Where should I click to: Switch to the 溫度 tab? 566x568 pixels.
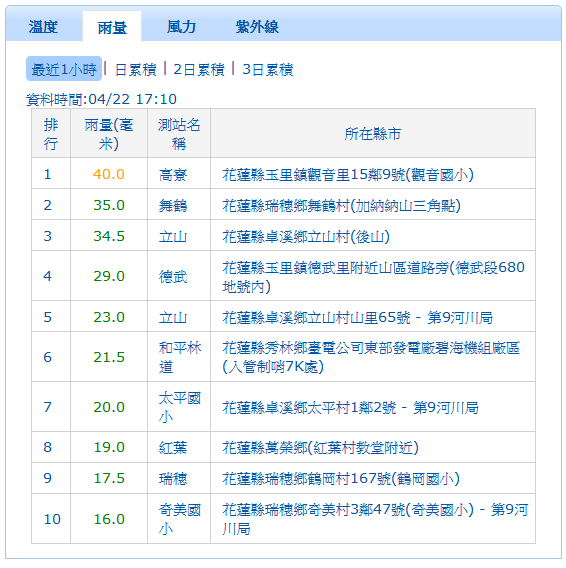[x=43, y=27]
